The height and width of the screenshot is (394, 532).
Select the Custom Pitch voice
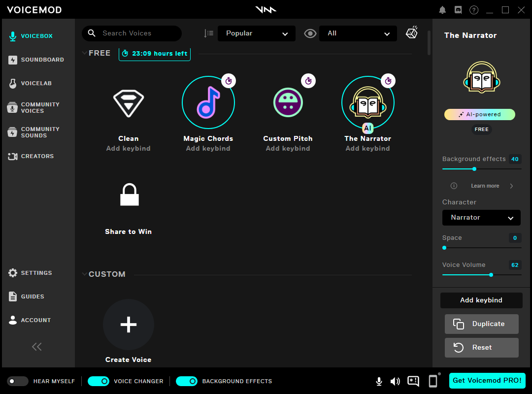coord(288,102)
